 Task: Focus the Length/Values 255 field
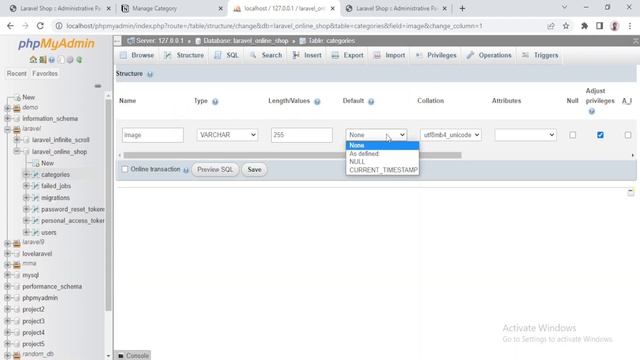pos(302,135)
